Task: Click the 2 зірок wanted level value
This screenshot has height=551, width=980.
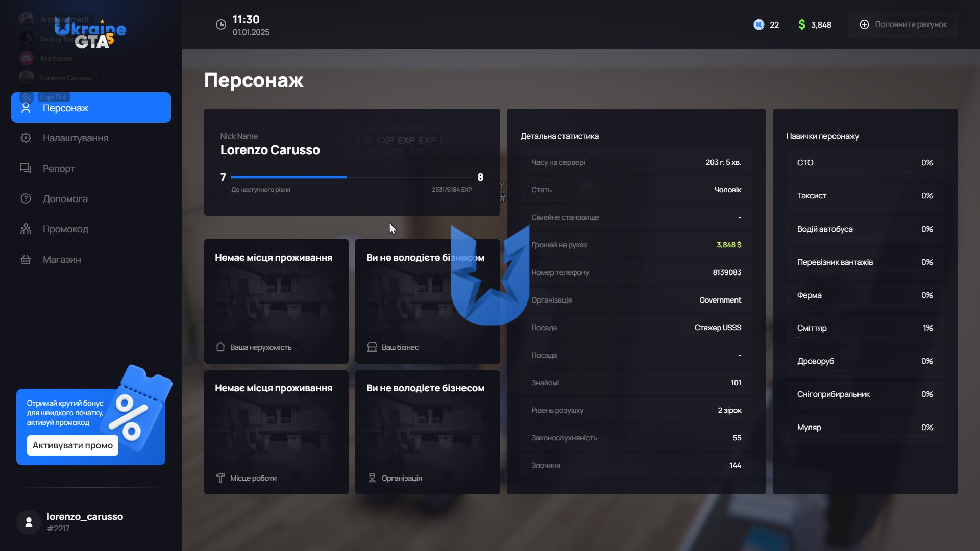Action: click(x=729, y=410)
